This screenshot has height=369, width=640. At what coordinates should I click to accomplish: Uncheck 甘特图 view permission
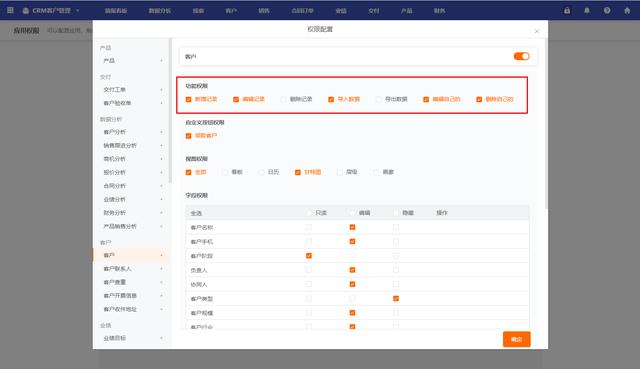click(x=298, y=172)
